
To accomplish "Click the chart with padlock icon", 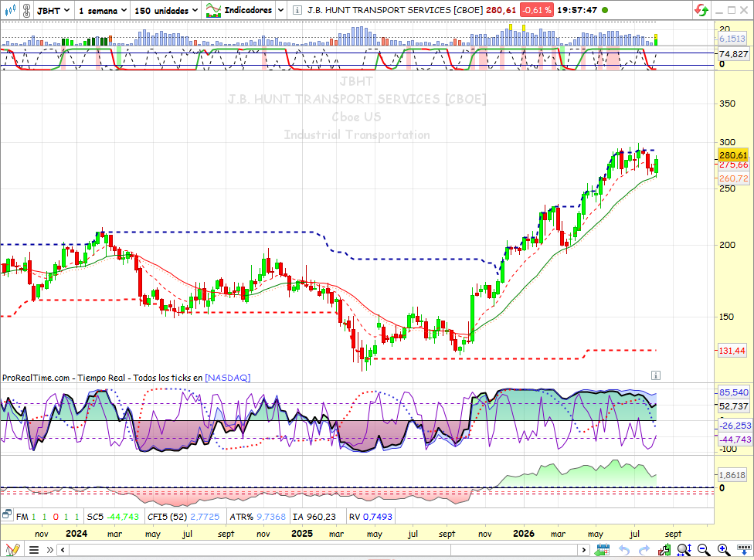I will pos(664,549).
